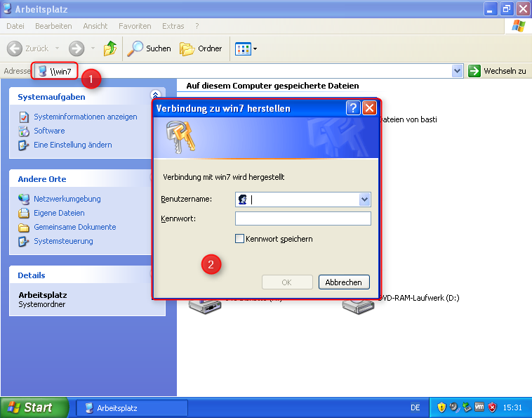Expand the Zurück history dropdown arrow
This screenshot has height=418, width=532.
(57, 48)
